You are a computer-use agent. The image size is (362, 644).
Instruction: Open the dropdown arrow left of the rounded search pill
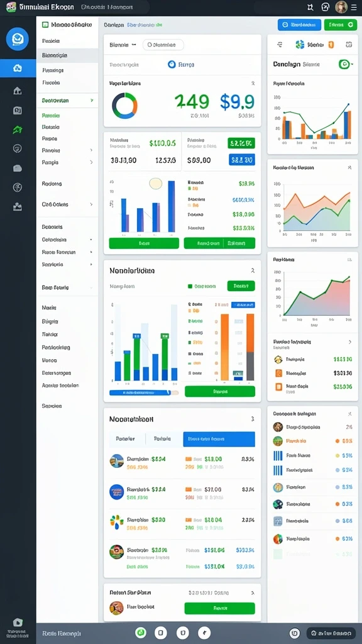(x=134, y=45)
